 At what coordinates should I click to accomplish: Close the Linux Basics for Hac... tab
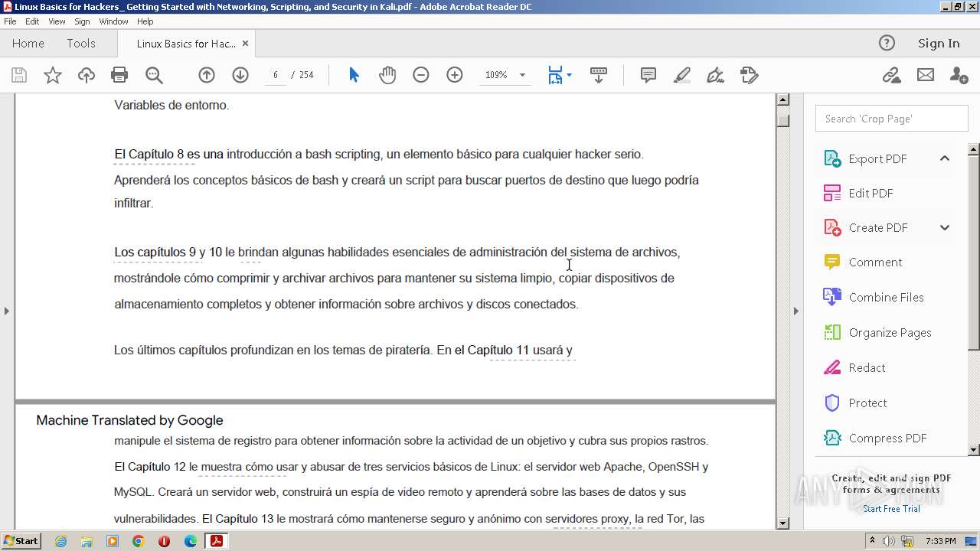tap(245, 44)
